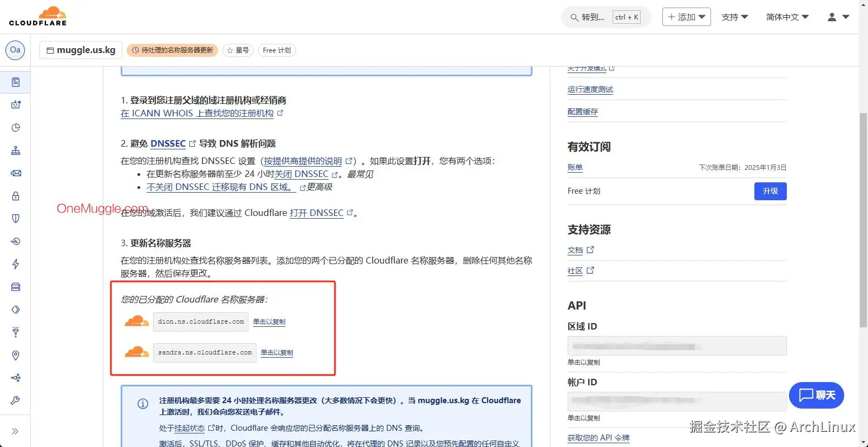Screen dimensions: 868x447
Task: Open the user profile menu
Action: 838,17
